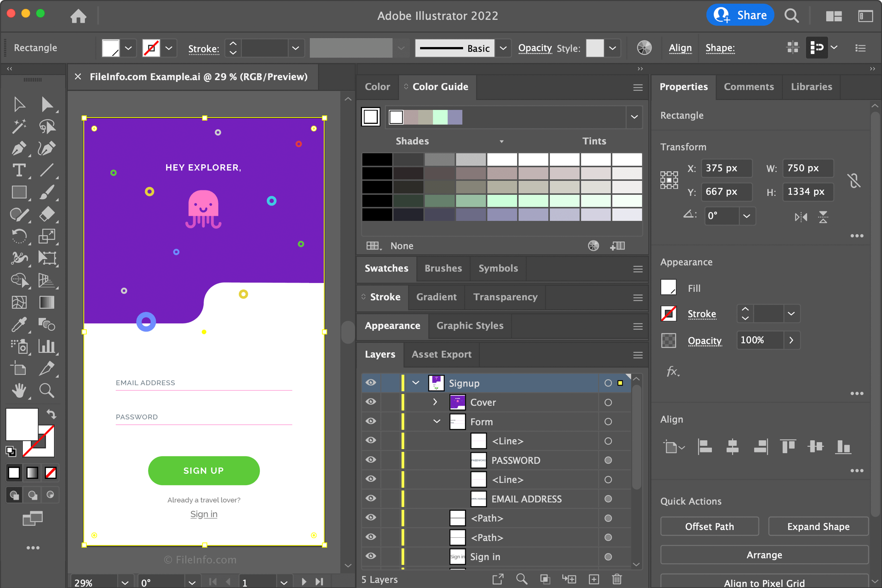Click the SIGN UP button
This screenshot has width=882, height=588.
(x=204, y=470)
